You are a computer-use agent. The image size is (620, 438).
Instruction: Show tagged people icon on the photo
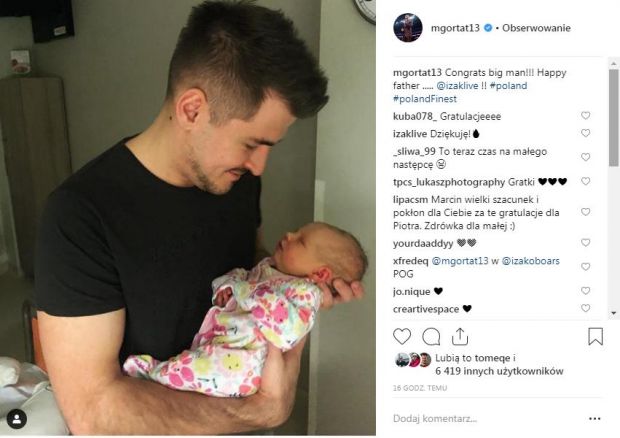click(x=17, y=419)
